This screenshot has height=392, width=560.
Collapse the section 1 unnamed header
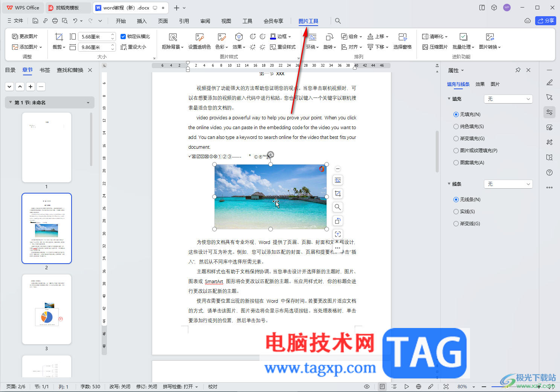tap(11, 102)
